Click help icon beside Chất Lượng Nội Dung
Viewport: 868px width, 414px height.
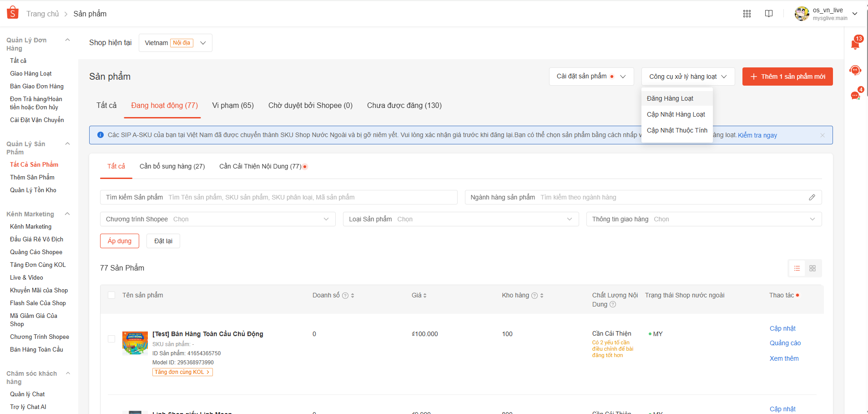(x=612, y=304)
